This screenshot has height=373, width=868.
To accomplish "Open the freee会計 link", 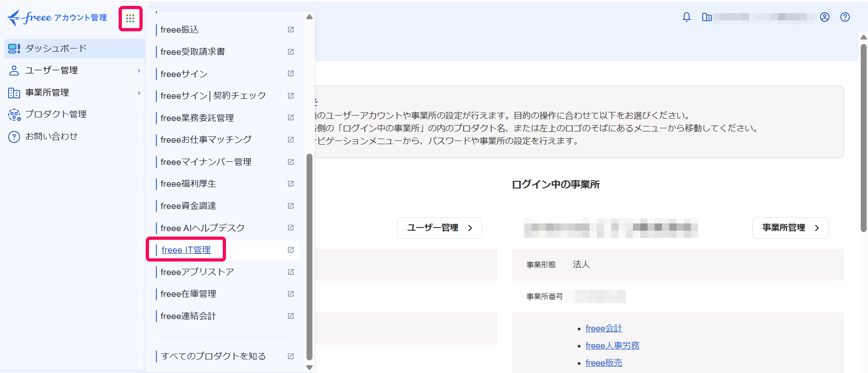I will 604,328.
